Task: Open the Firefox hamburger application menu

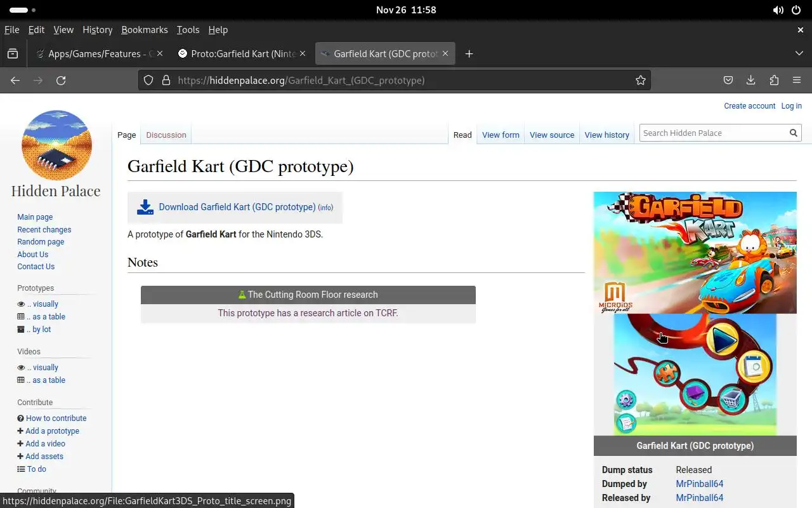Action: (x=797, y=80)
